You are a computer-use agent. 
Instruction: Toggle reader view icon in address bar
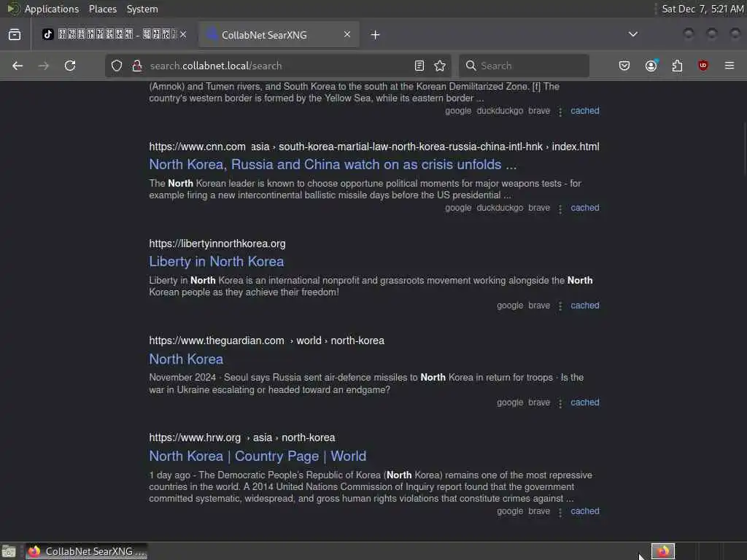click(x=419, y=66)
